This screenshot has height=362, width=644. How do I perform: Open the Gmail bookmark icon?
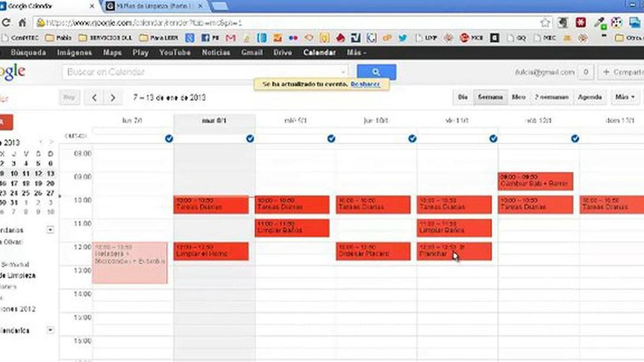[x=231, y=38]
